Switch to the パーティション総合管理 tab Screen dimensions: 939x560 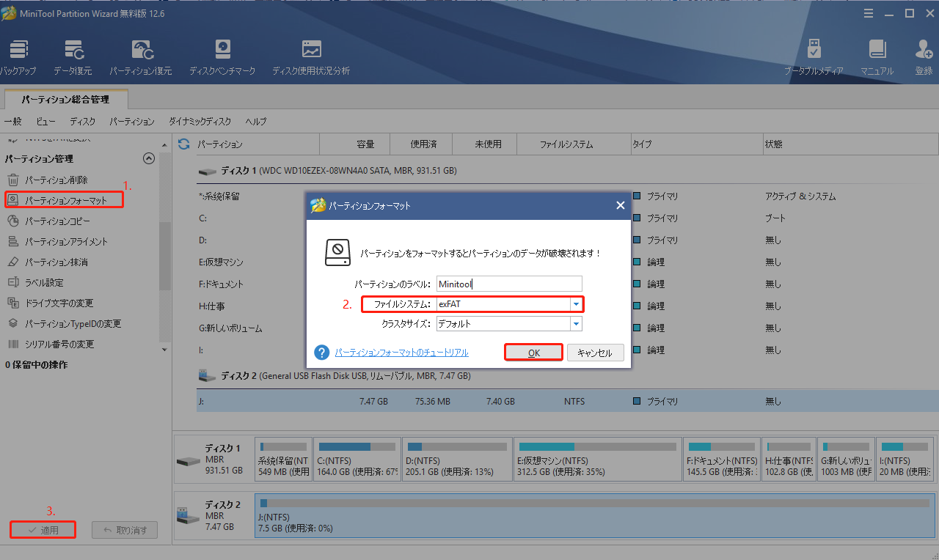click(x=66, y=99)
